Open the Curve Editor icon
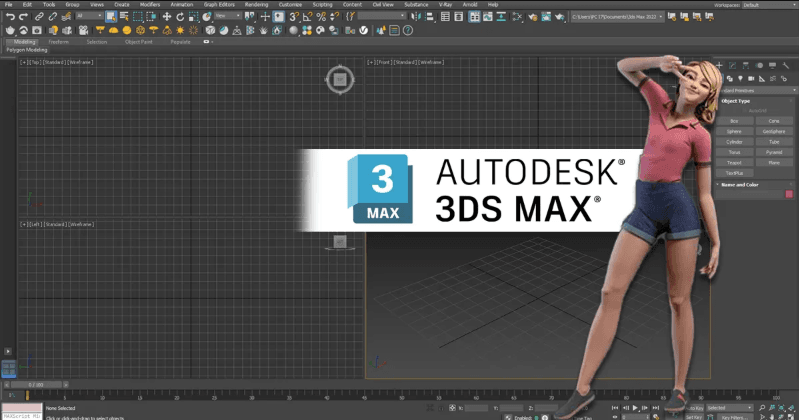The height and width of the screenshot is (420, 799). tap(488, 17)
